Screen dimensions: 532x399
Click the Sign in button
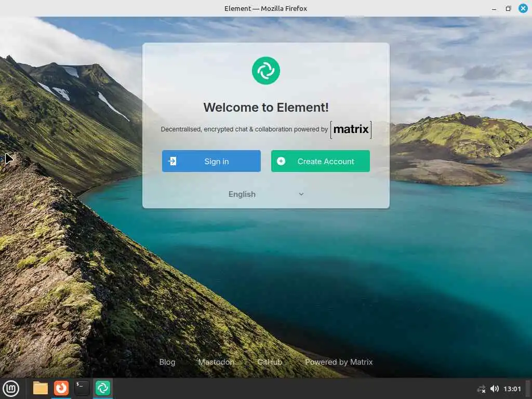coord(211,161)
